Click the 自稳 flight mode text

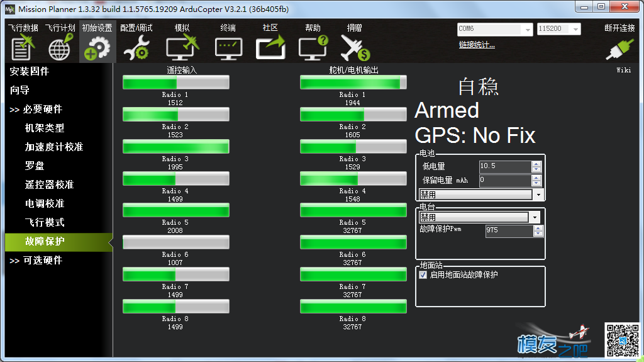point(479,87)
